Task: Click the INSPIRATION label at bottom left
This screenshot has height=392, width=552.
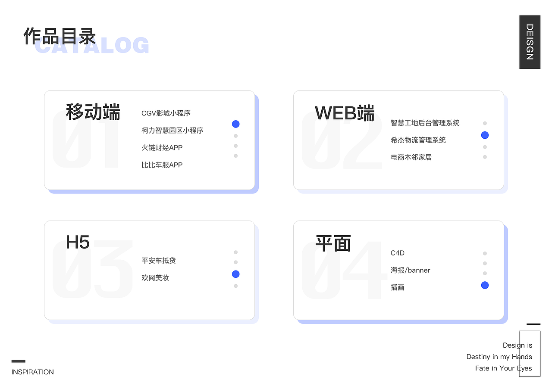Action: 32,372
